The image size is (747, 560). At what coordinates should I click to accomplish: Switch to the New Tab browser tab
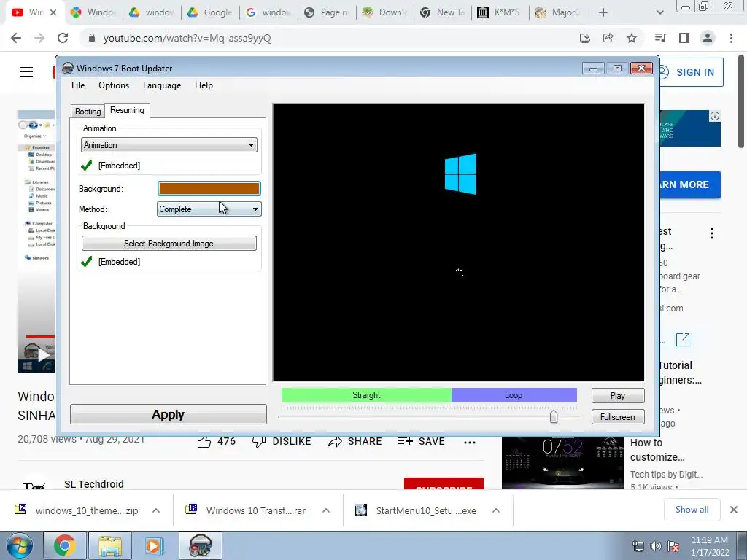[443, 12]
